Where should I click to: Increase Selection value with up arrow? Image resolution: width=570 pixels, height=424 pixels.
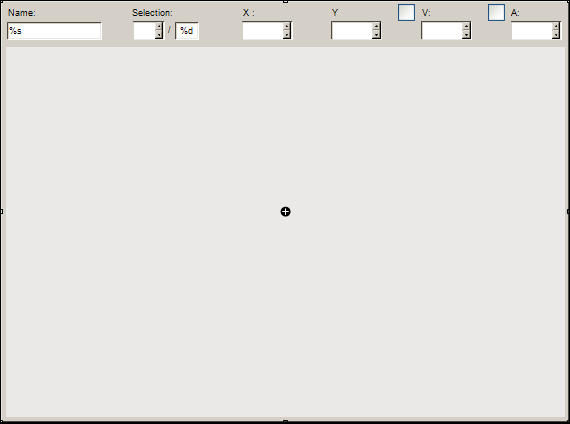[x=159, y=27]
